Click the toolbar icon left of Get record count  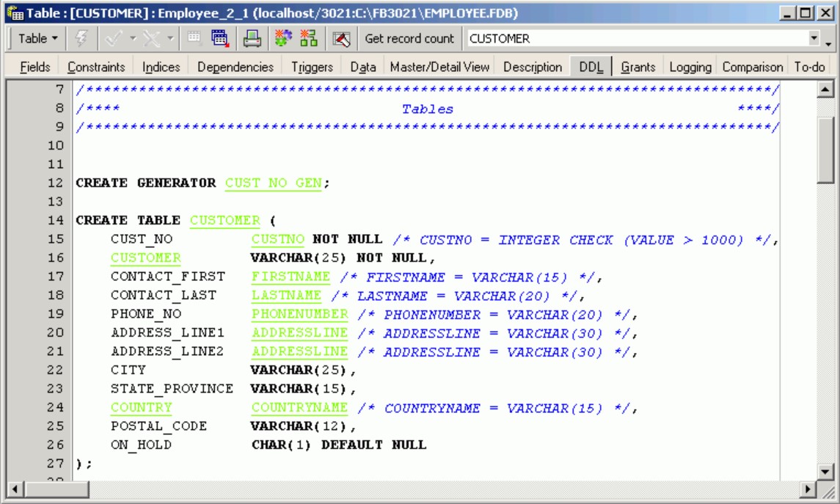point(341,38)
